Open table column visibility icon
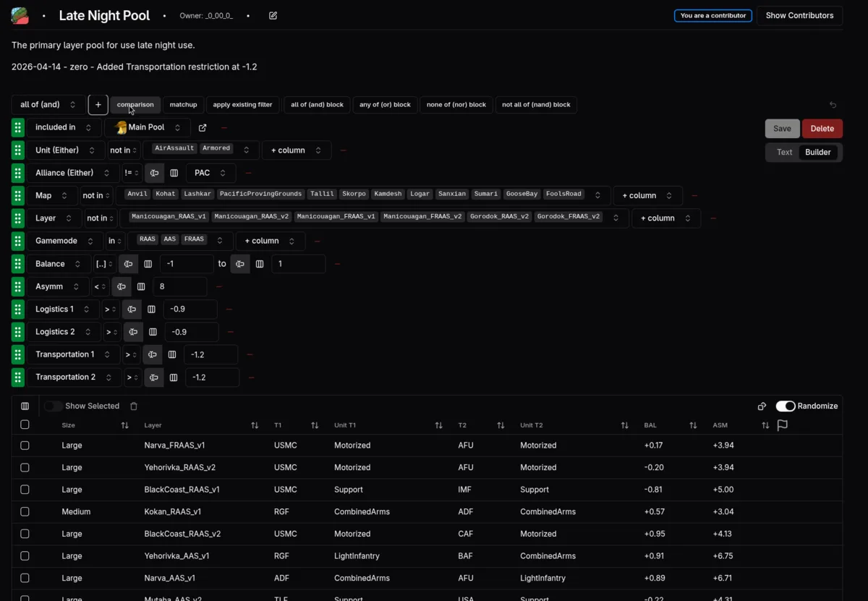The width and height of the screenshot is (868, 601). point(25,406)
